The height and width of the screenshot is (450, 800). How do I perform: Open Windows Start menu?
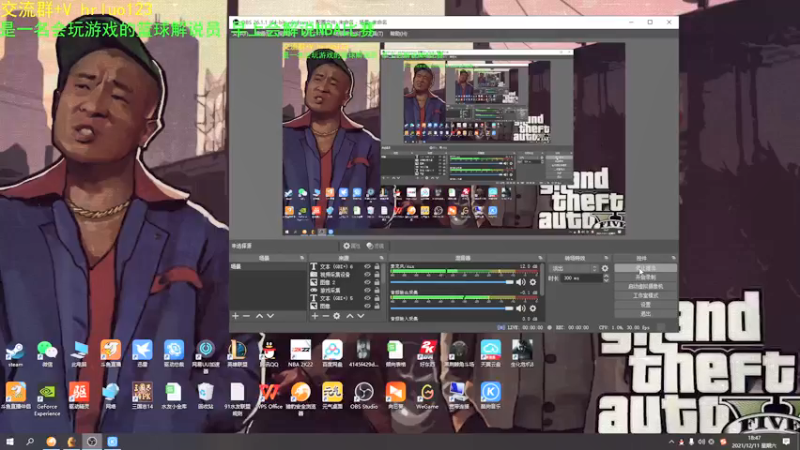tap(10, 442)
